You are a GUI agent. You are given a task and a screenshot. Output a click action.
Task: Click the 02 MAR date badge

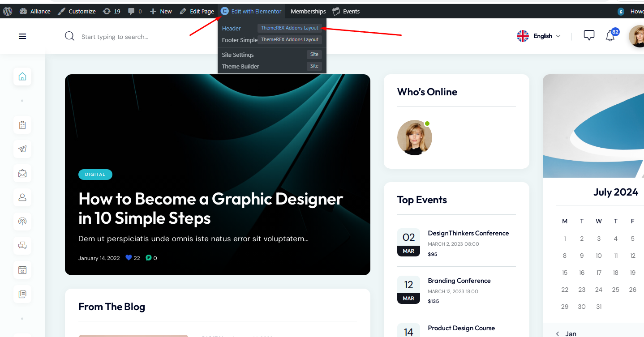point(408,242)
